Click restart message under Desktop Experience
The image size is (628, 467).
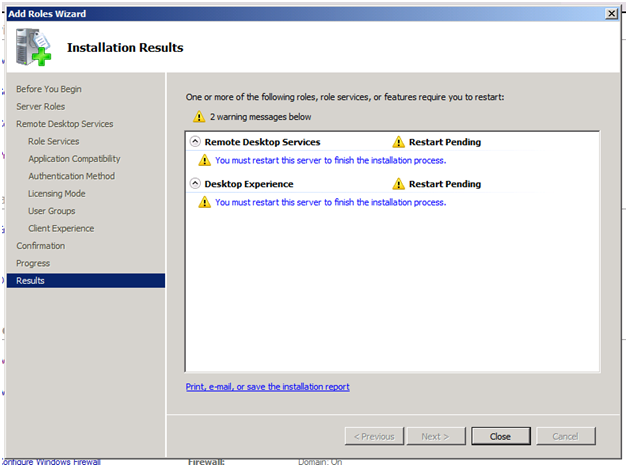tap(330, 202)
